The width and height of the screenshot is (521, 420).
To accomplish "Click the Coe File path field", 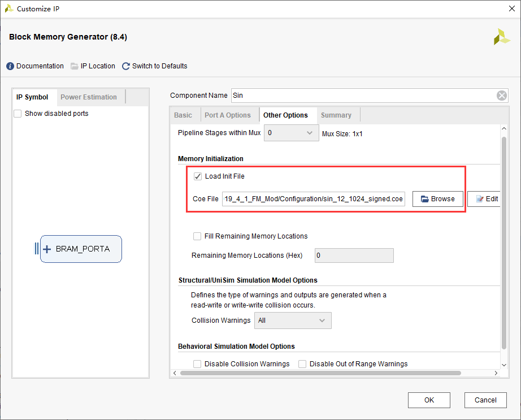I will tap(314, 199).
